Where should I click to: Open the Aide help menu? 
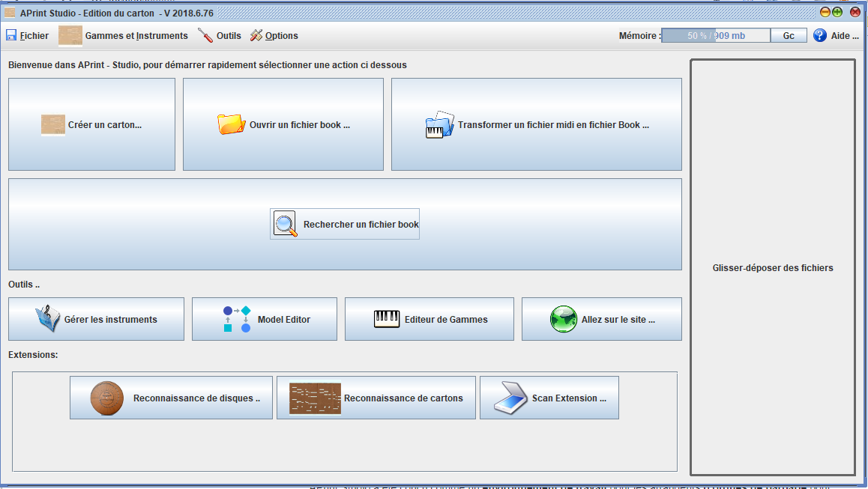pos(836,36)
